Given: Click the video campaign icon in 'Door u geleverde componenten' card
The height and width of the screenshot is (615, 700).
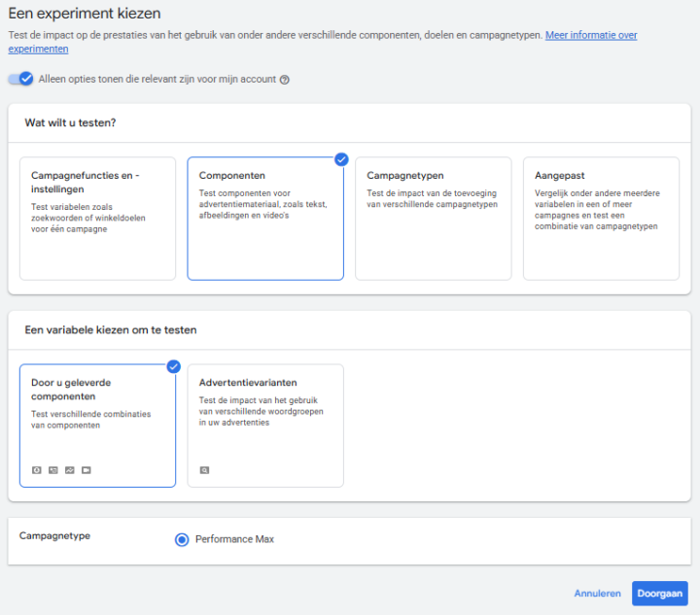Looking at the screenshot, I should click(x=87, y=470).
